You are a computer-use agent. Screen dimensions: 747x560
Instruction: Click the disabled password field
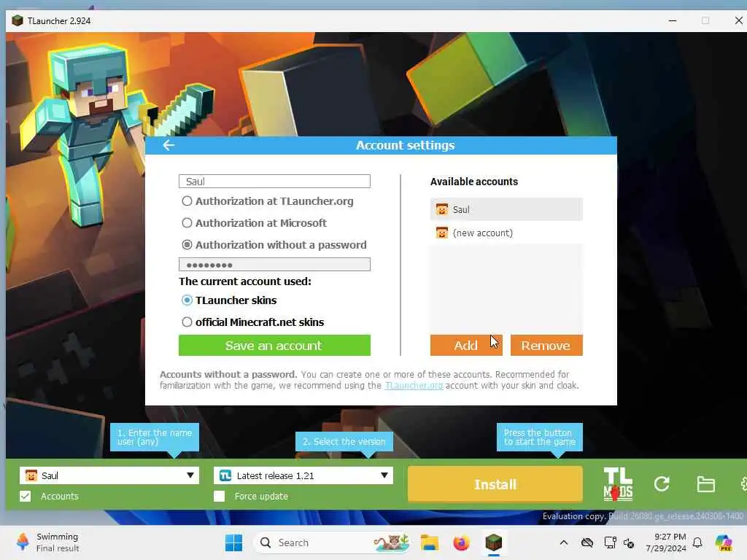[x=274, y=265]
